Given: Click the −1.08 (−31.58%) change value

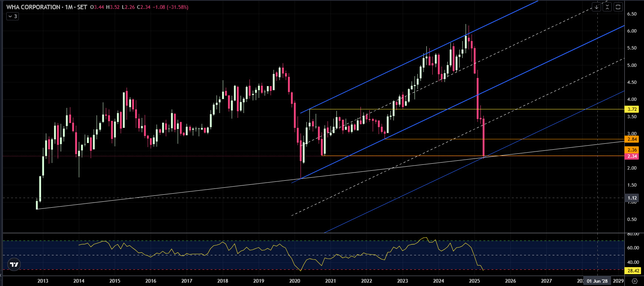Looking at the screenshot, I should tap(171, 7).
